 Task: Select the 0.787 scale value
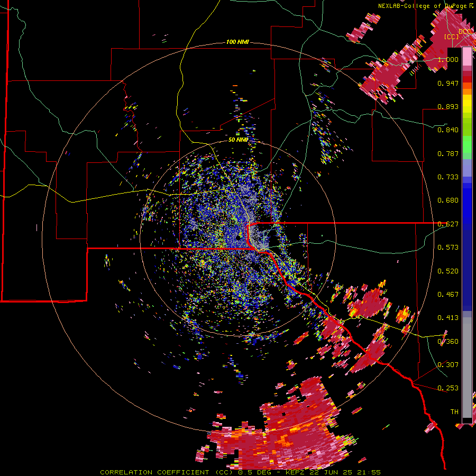(448, 153)
